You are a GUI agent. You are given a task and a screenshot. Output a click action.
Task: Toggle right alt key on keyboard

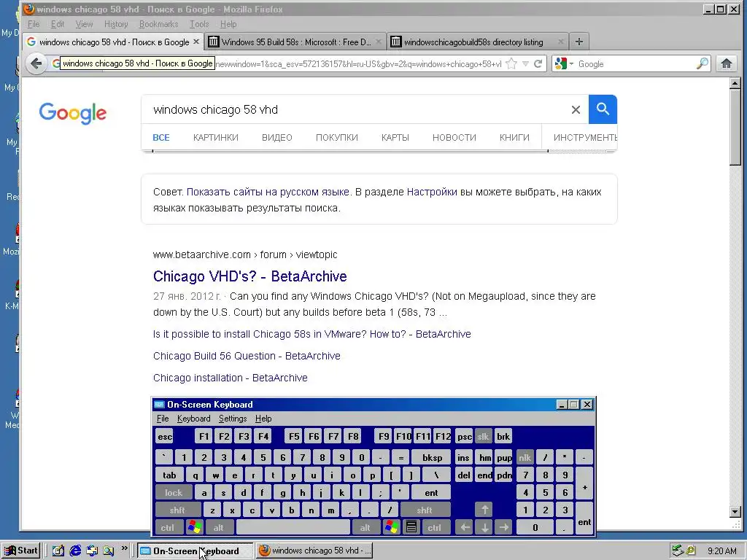(x=365, y=528)
